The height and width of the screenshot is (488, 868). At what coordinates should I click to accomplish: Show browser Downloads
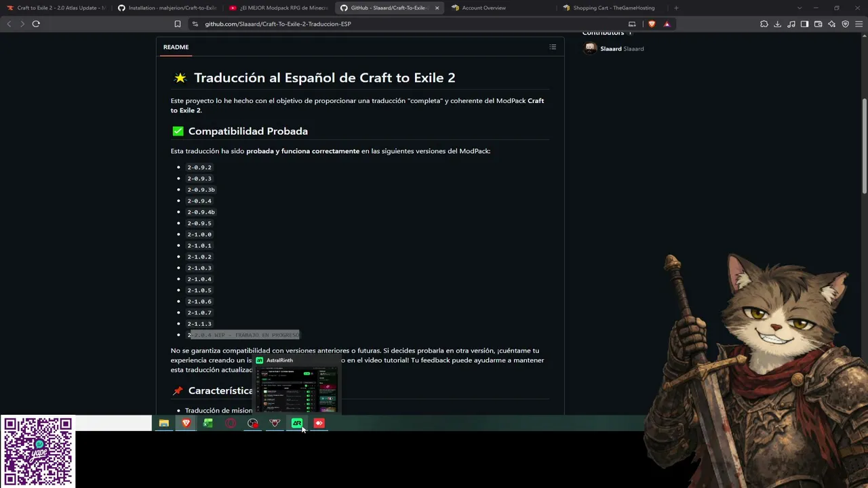point(778,24)
